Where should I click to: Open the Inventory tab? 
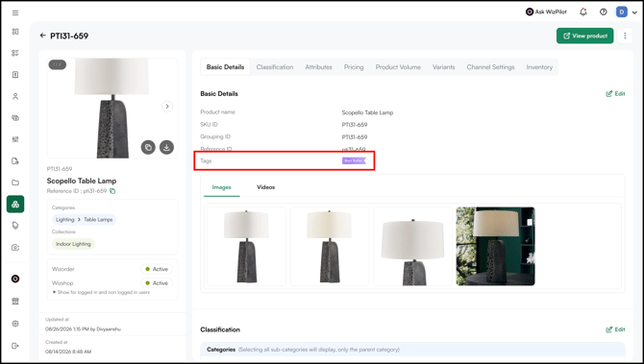[539, 67]
